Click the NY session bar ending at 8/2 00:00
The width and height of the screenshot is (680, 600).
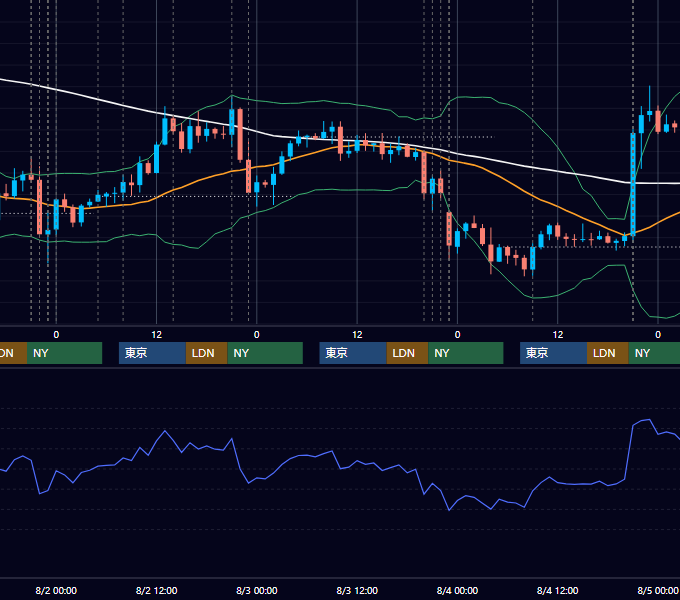click(64, 353)
